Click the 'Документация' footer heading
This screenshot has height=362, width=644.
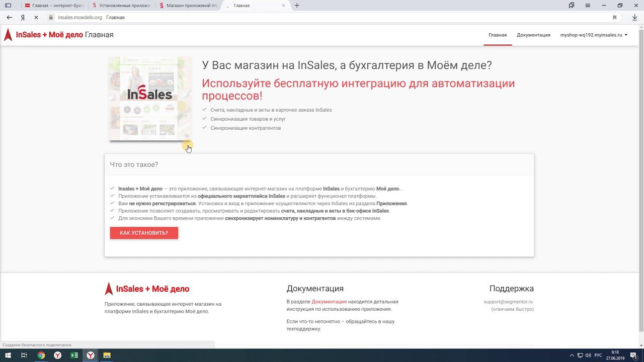pos(315,289)
